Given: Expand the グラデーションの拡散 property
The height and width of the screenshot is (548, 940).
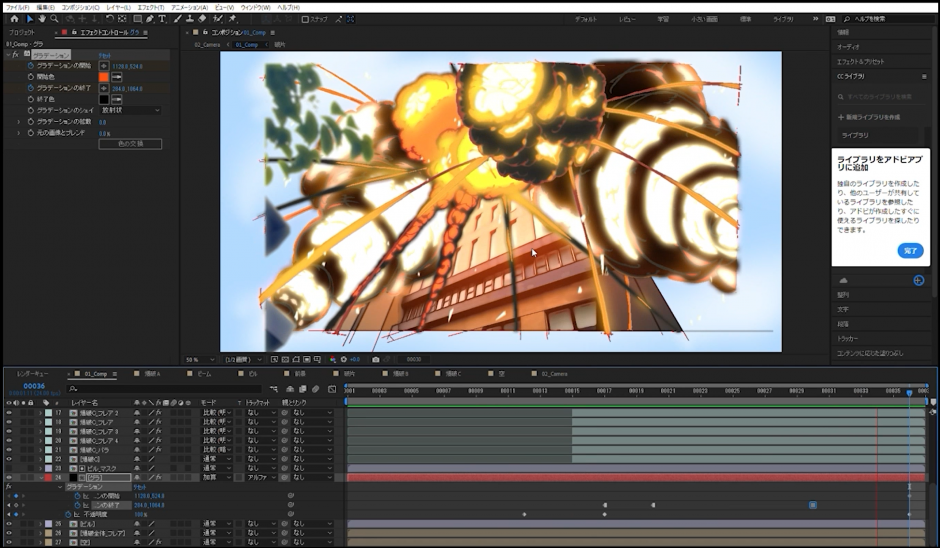Looking at the screenshot, I should (19, 122).
